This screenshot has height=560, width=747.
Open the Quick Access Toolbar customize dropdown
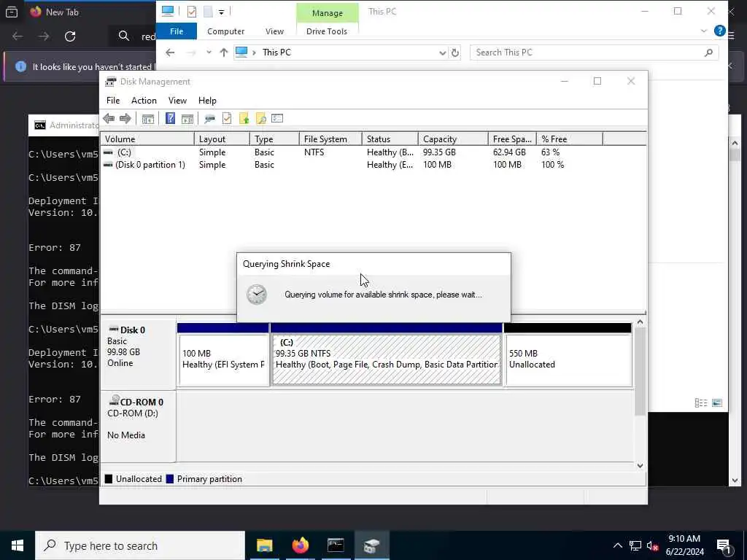222,12
